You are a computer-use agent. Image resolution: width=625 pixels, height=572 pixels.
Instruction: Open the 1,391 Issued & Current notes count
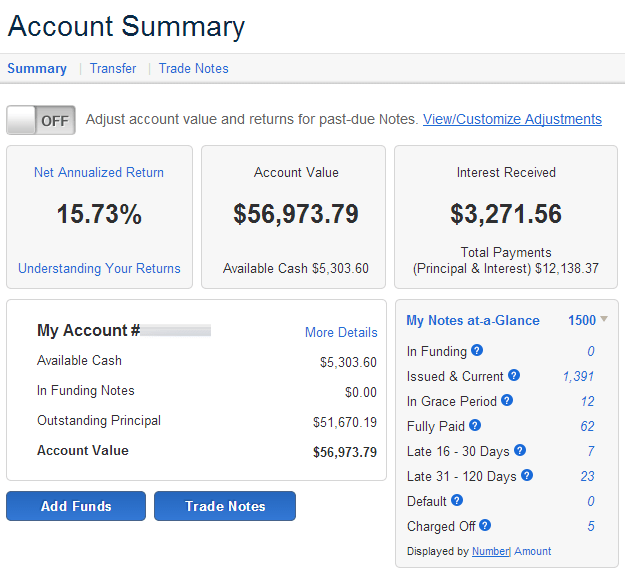578,376
